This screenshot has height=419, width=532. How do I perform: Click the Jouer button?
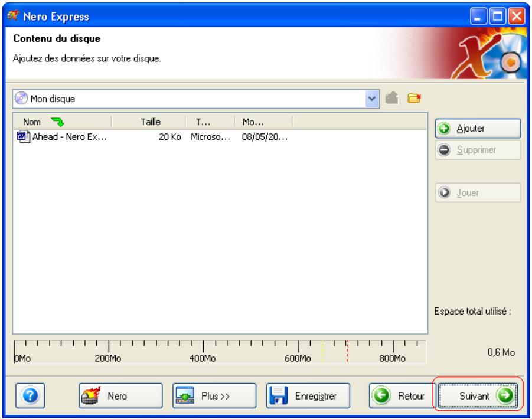click(x=478, y=192)
